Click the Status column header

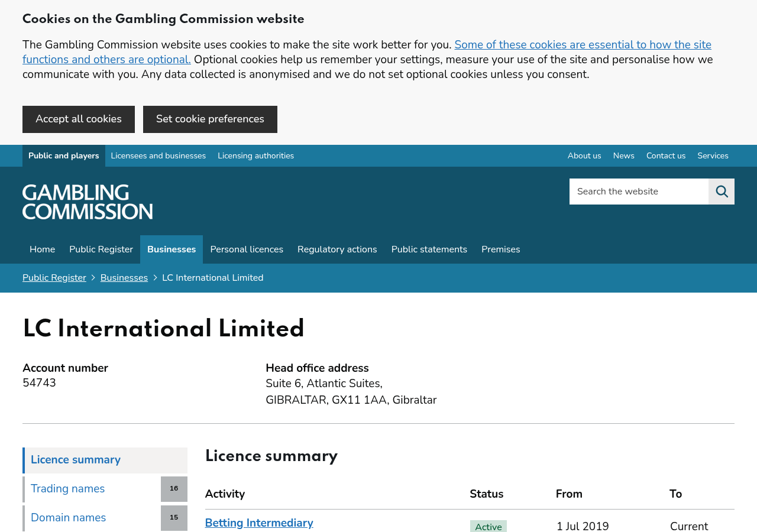point(487,494)
